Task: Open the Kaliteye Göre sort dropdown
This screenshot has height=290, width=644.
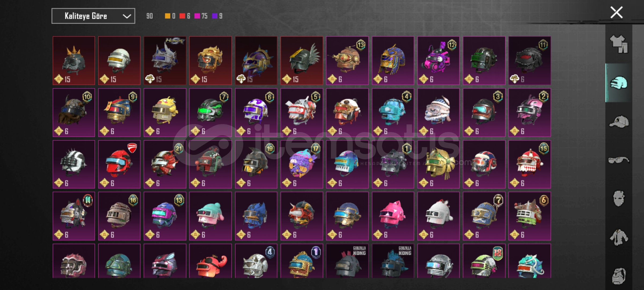Action: [x=93, y=16]
